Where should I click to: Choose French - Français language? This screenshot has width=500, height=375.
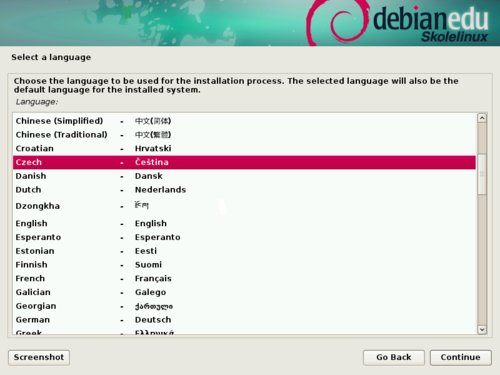pyautogui.click(x=244, y=278)
